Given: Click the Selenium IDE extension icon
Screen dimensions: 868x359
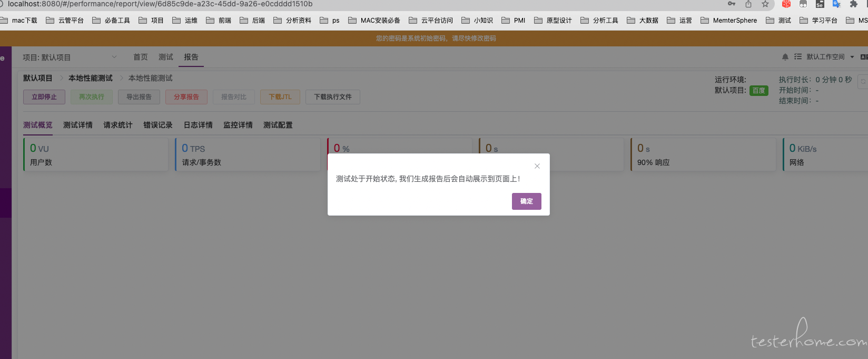Looking at the screenshot, I should [820, 4].
